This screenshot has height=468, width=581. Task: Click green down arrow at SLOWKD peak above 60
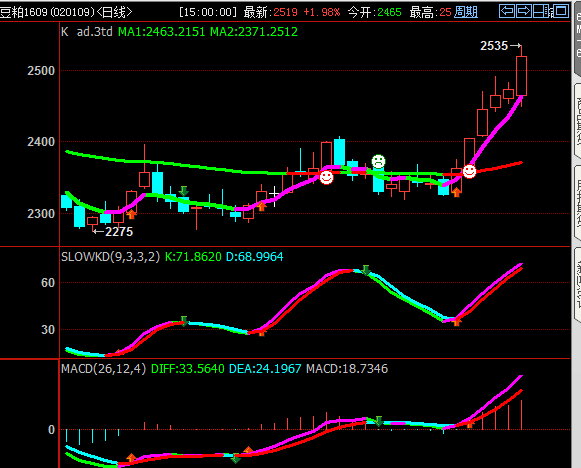pyautogui.click(x=366, y=270)
